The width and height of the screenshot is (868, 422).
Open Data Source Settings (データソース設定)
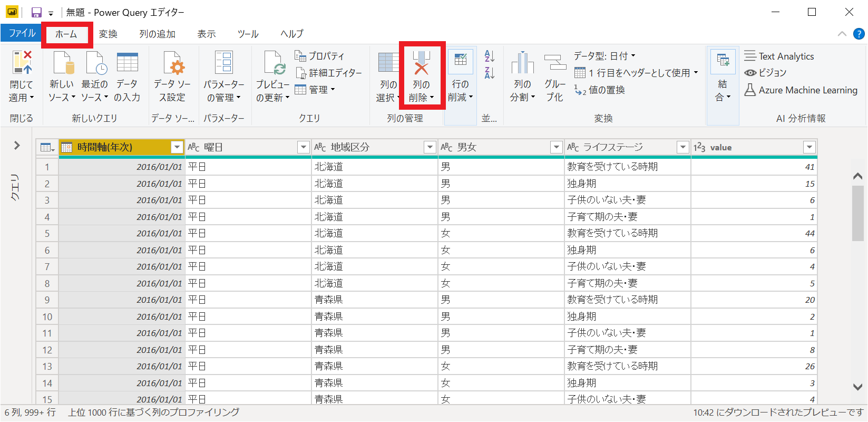(x=172, y=77)
